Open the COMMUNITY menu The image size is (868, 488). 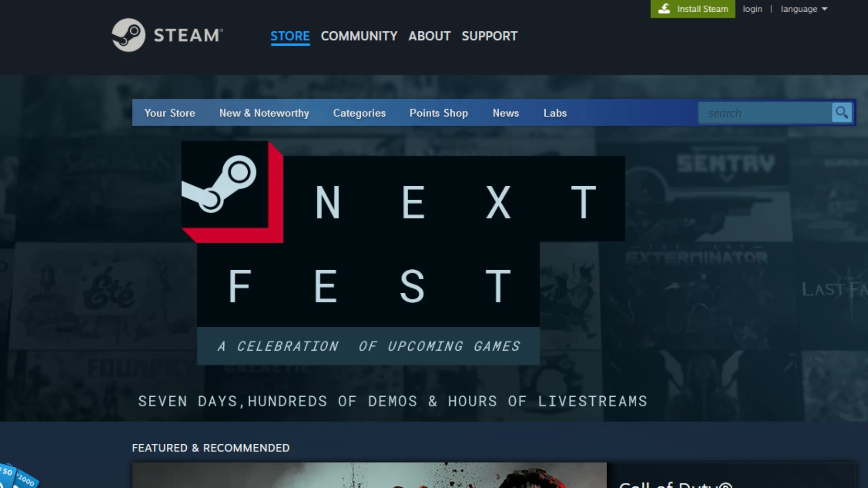coord(359,36)
